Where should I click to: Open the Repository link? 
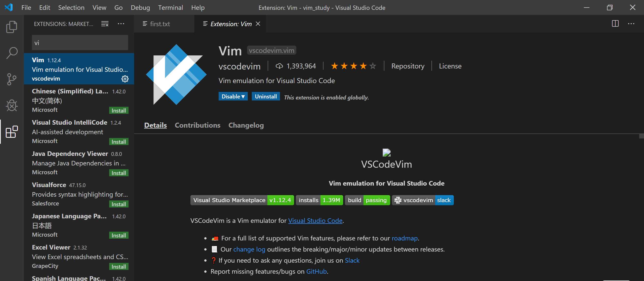tap(408, 66)
